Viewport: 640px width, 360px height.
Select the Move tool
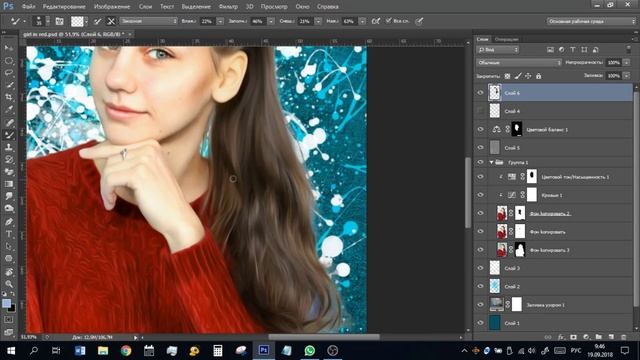coord(9,48)
